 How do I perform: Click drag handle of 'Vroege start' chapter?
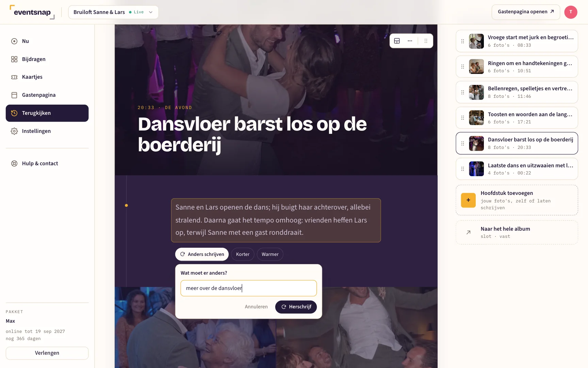click(462, 41)
